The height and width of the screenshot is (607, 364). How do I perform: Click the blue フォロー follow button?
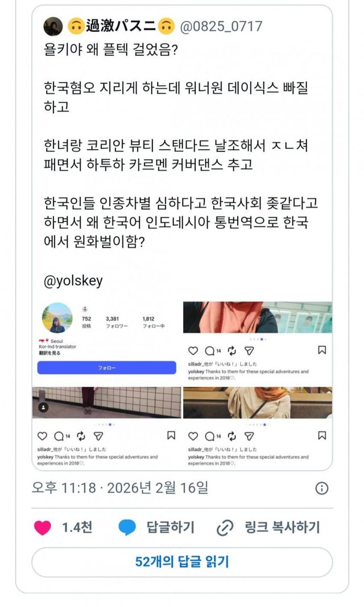pyautogui.click(x=107, y=367)
